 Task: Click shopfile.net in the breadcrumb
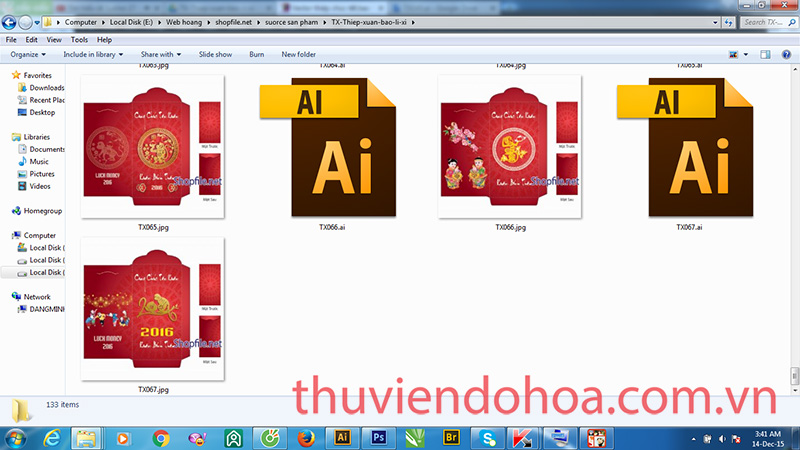233,22
